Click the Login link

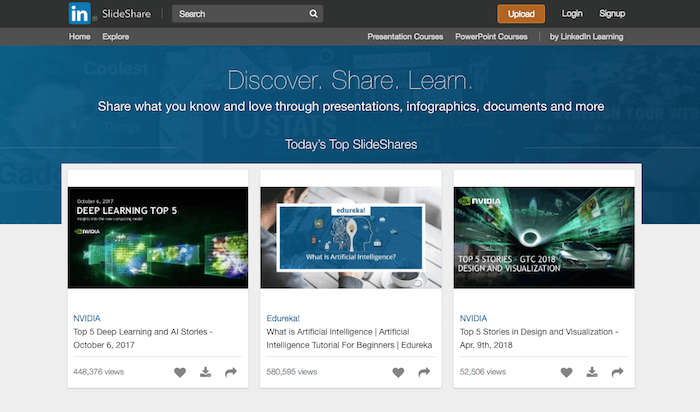click(x=572, y=14)
